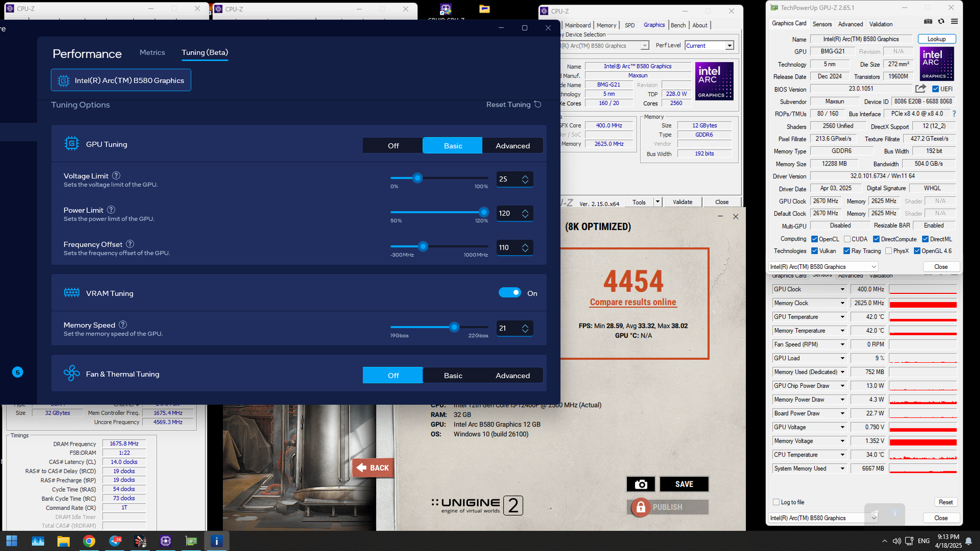Click the Intel Arc Graphics logo in CPU-Z
The width and height of the screenshot is (980, 551).
(714, 81)
